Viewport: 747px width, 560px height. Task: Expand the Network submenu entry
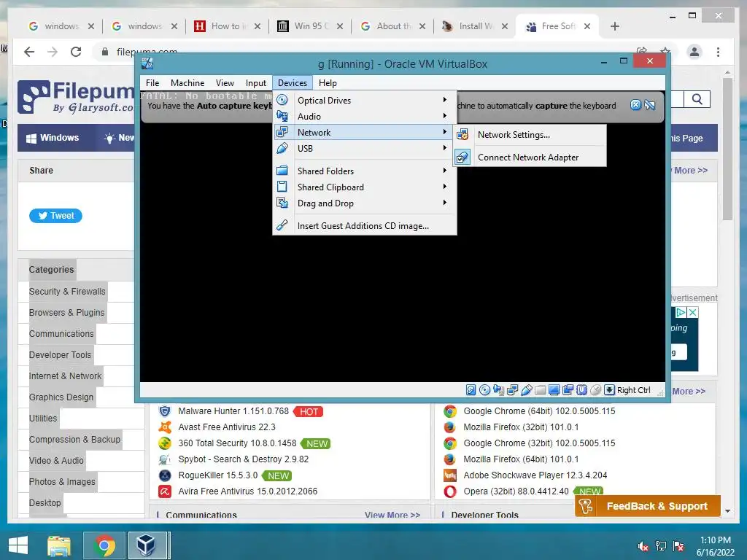pos(365,133)
